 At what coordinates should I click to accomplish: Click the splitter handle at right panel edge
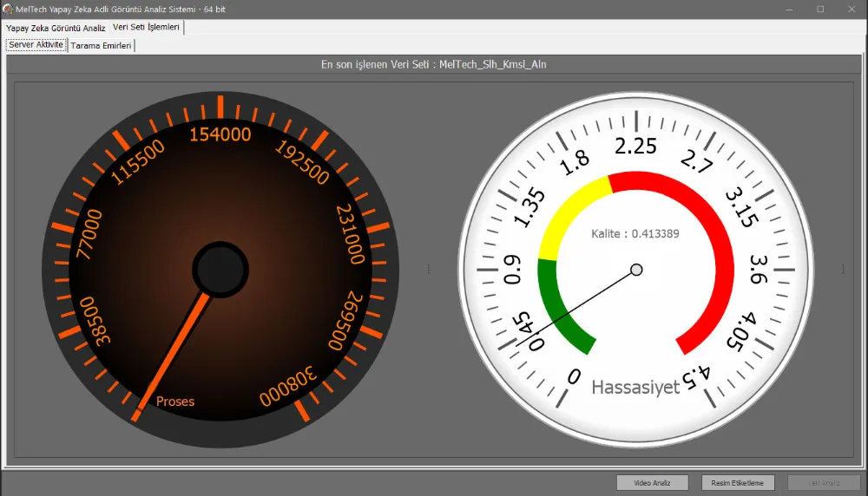coord(843,270)
